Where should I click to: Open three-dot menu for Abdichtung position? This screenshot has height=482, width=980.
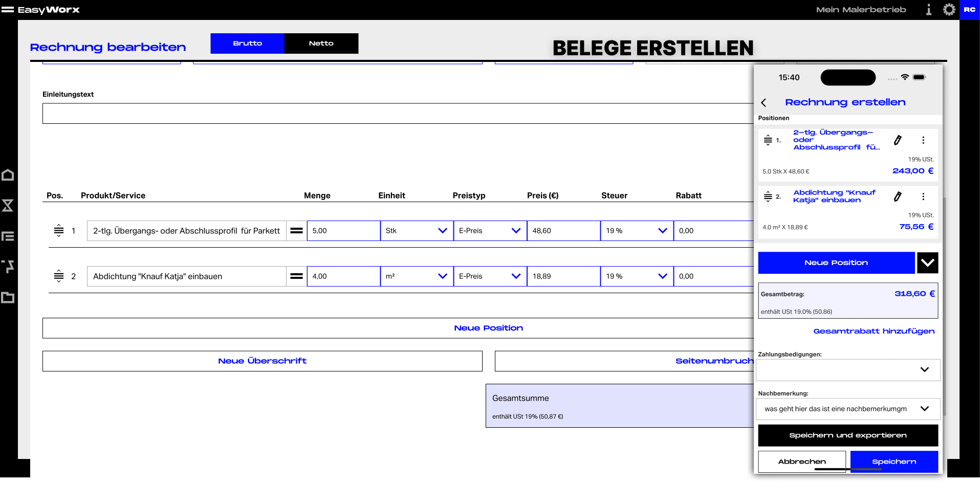coord(923,196)
